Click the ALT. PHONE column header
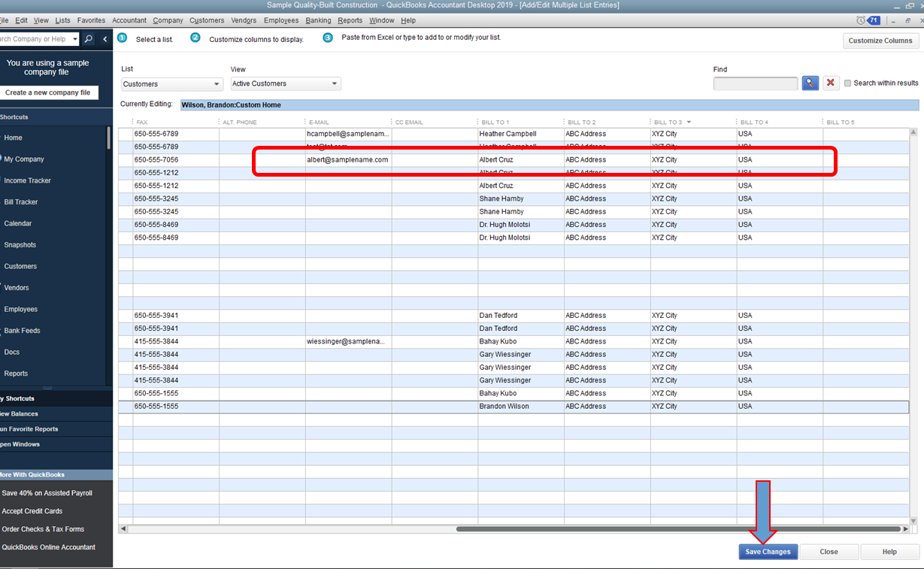The image size is (924, 569). tap(262, 122)
